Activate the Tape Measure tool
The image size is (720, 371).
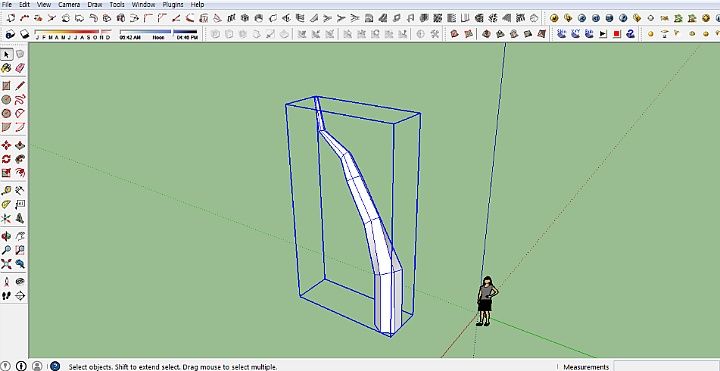point(6,191)
